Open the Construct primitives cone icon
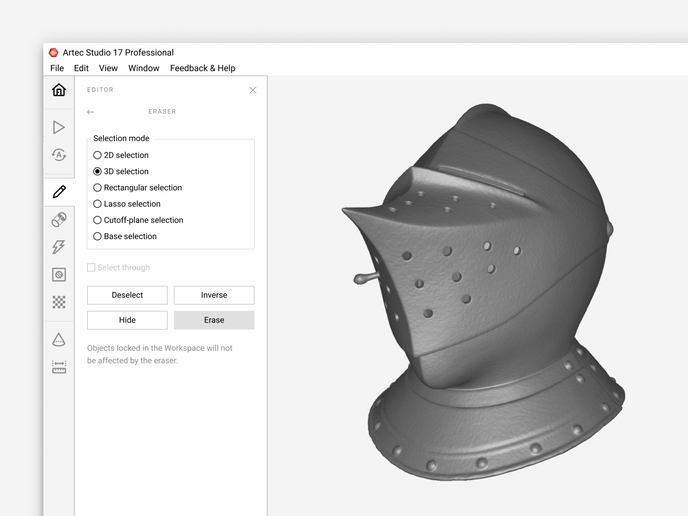 tap(59, 340)
